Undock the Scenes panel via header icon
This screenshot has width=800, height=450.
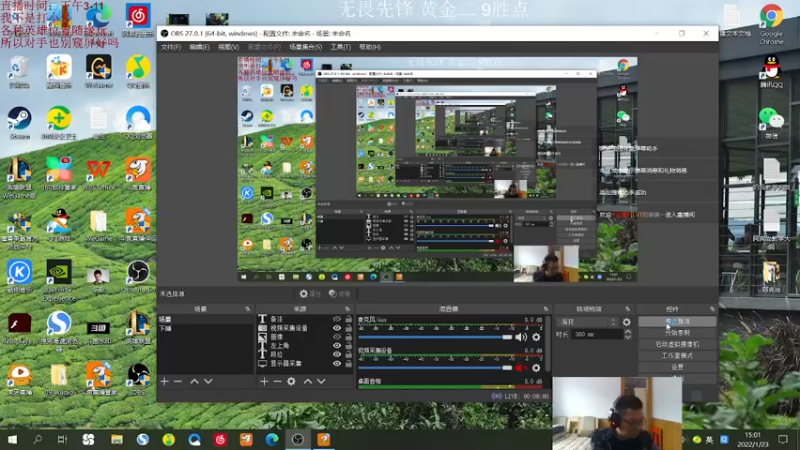click(248, 309)
